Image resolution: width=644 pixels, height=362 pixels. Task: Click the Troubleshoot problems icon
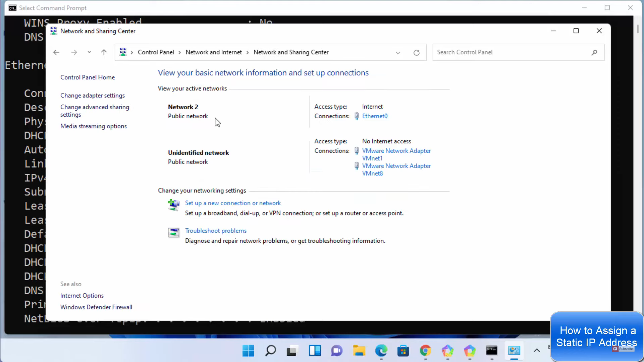coord(174,232)
